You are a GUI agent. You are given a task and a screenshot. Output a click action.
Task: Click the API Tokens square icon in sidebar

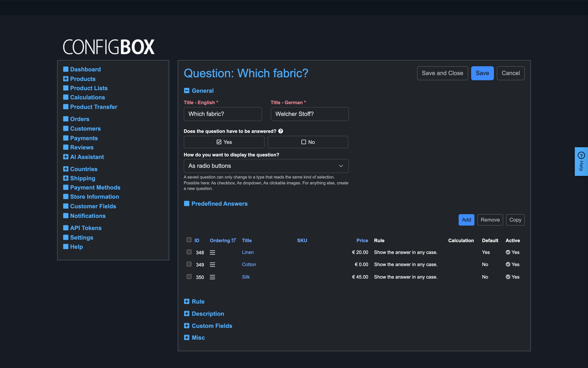66,228
